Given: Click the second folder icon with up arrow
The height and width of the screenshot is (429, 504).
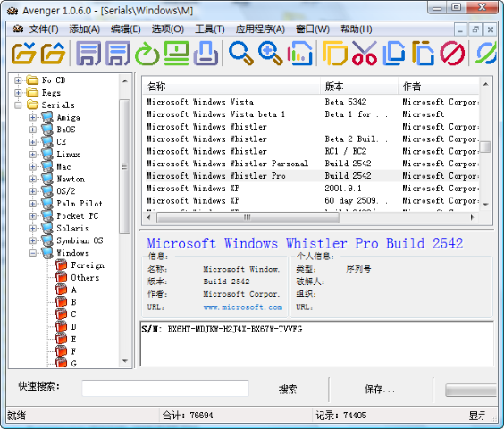Looking at the screenshot, I should 53,53.
